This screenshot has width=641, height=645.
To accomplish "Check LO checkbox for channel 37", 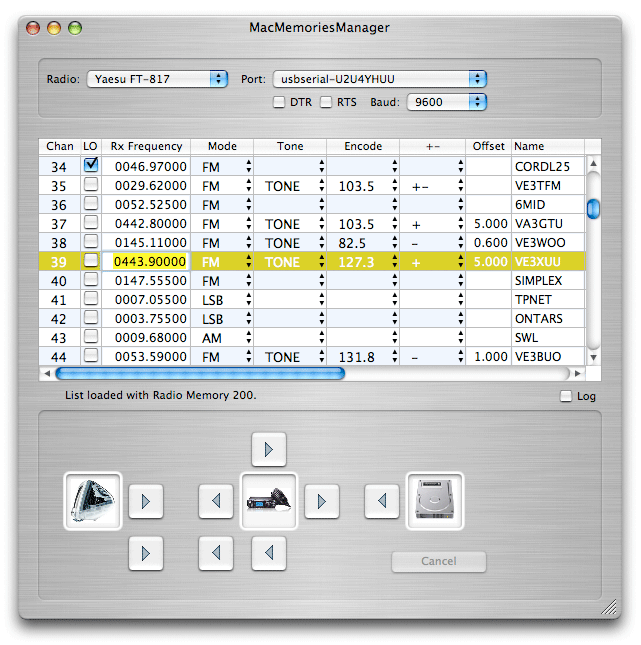I will (x=91, y=222).
